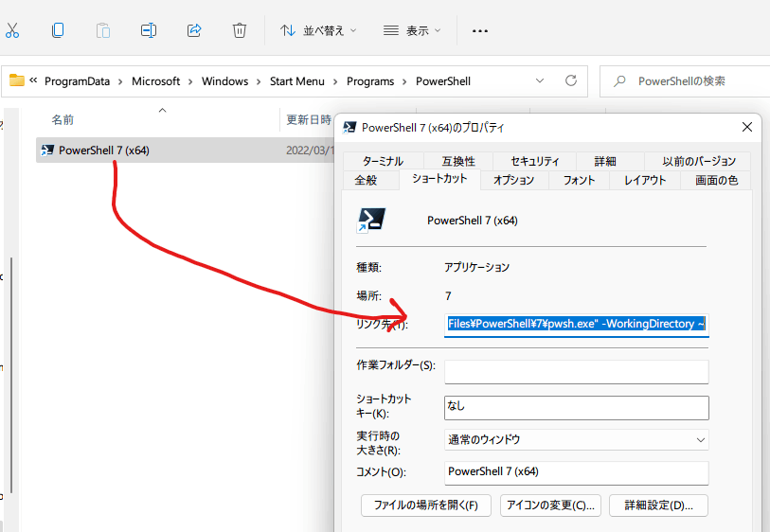Select the ショートカット tab
Viewport: 770px width, 532px height.
click(439, 179)
